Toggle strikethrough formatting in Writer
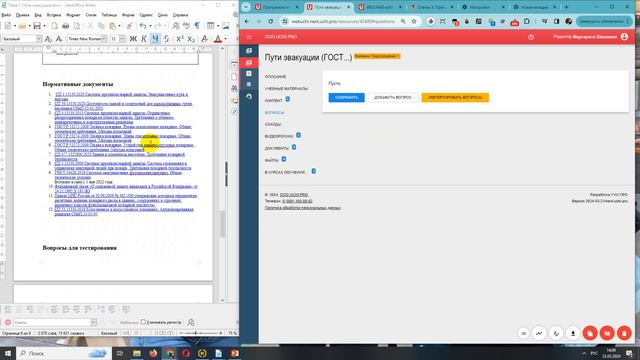Screen dimensions: 640x360 (x=166, y=39)
